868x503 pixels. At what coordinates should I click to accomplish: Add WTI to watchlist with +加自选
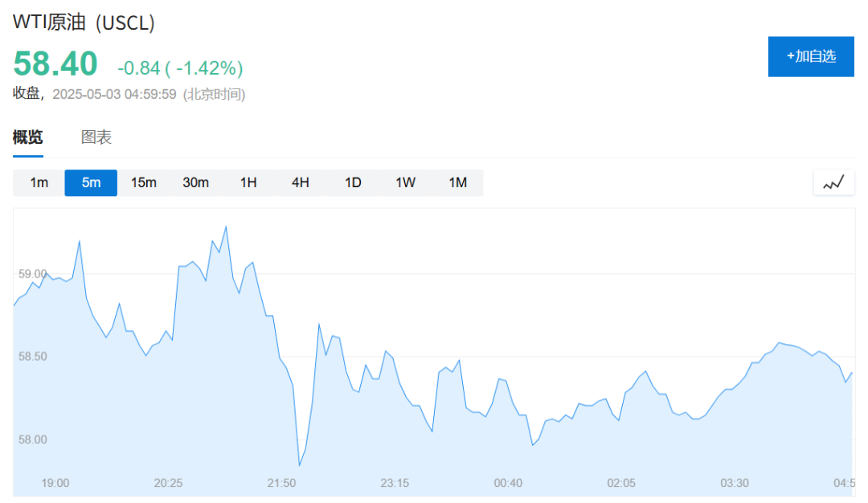pyautogui.click(x=811, y=56)
